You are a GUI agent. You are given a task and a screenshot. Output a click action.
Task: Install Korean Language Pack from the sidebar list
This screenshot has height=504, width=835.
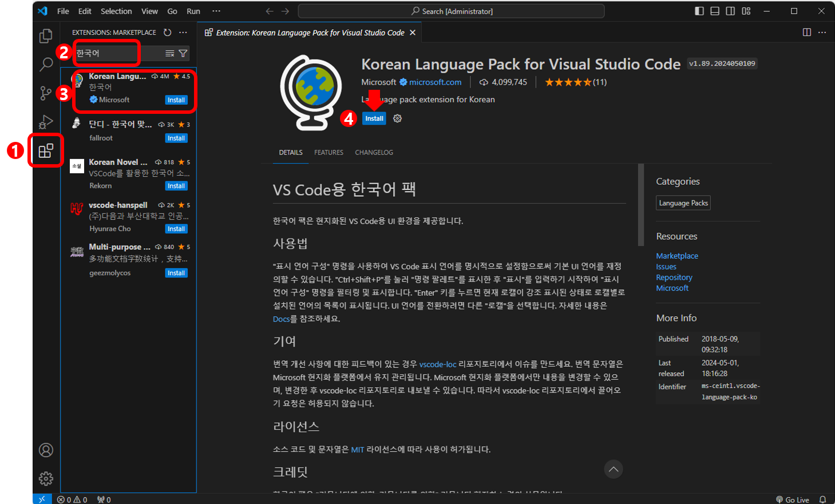pos(176,100)
